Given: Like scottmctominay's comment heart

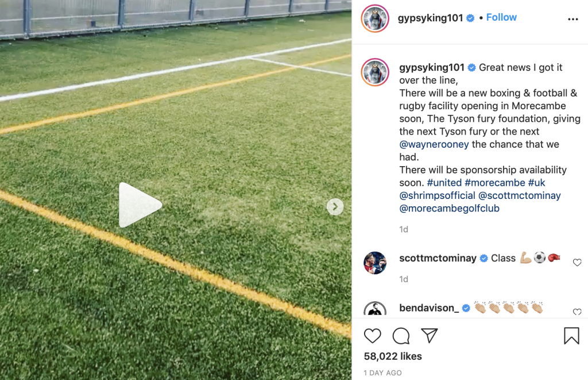Looking at the screenshot, I should pos(577,263).
